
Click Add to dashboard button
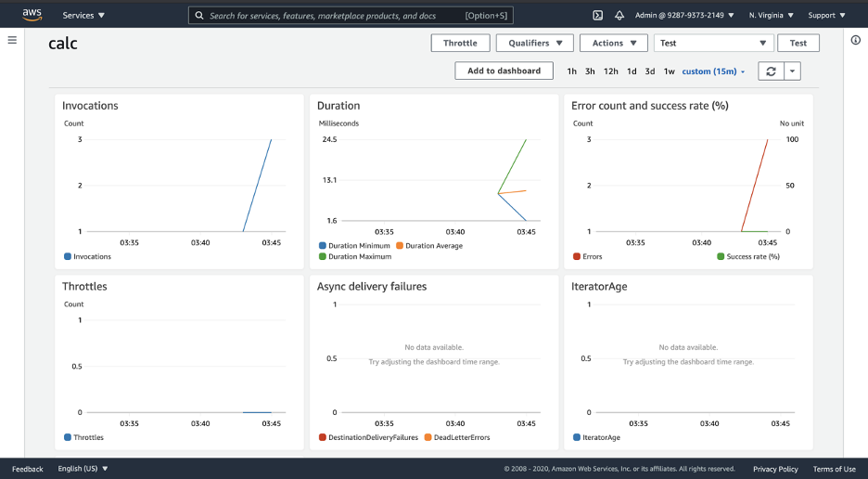(504, 71)
